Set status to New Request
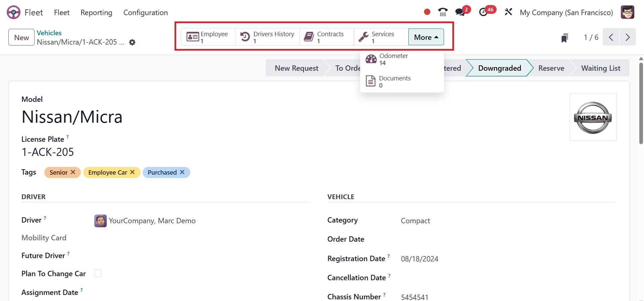The height and width of the screenshot is (301, 644). [296, 68]
